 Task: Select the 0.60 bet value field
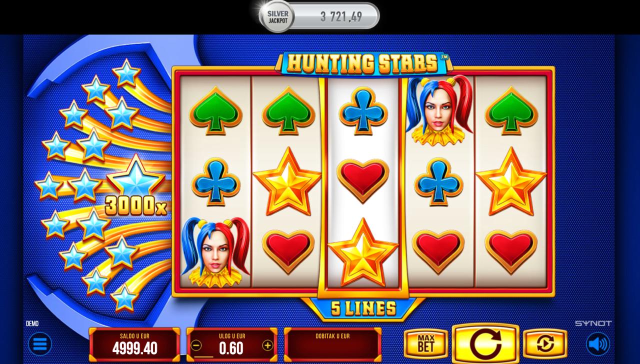pyautogui.click(x=231, y=348)
